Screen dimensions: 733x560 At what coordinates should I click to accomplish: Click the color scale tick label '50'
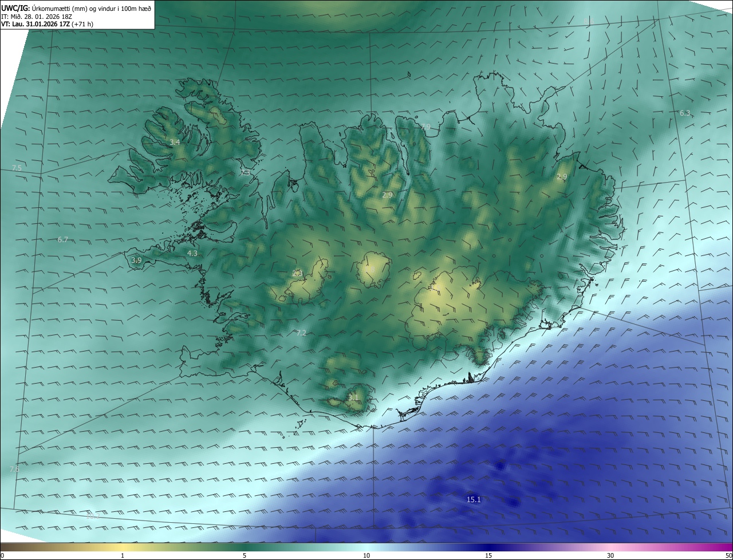click(x=728, y=555)
